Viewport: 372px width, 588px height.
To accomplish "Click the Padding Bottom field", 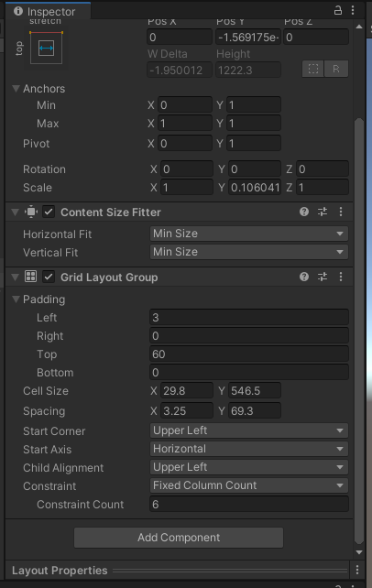I will 249,373.
